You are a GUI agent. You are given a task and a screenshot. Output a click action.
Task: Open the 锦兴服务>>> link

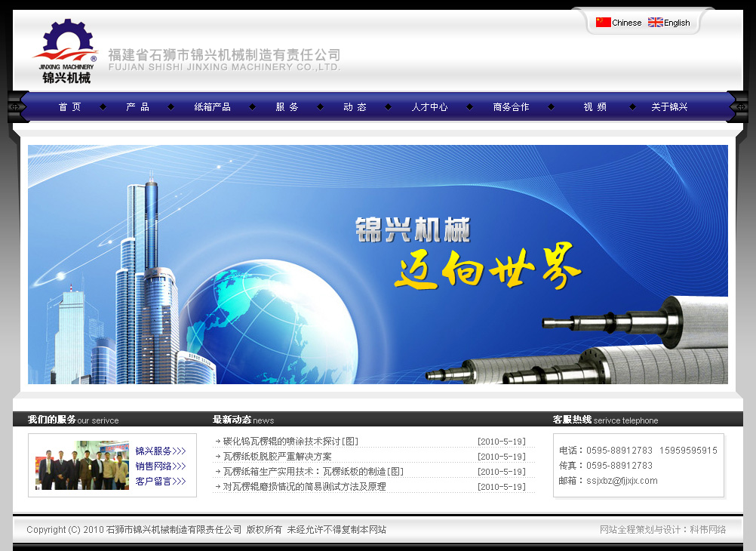coord(161,451)
